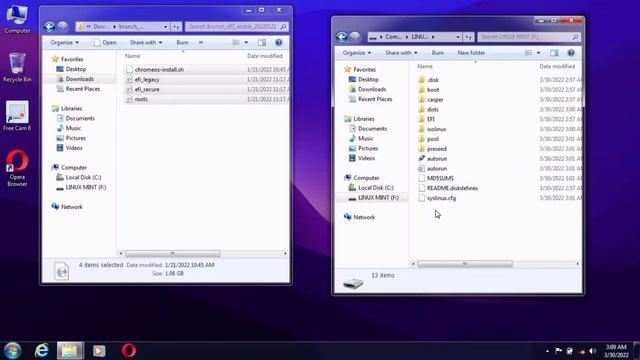Expand address history in left Explorer window
640x360 pixels.
(165, 27)
